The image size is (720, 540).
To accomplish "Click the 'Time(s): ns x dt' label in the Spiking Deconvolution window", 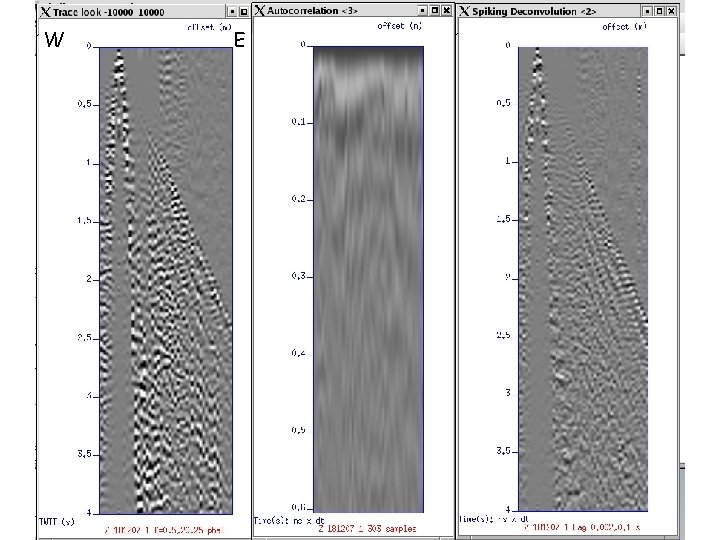I will 494,519.
